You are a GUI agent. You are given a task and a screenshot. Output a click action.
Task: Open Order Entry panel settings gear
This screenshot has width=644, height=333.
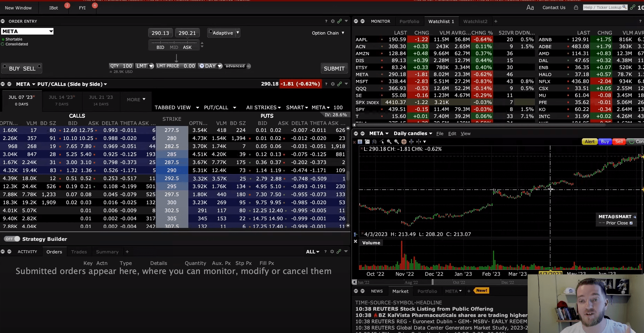333,21
